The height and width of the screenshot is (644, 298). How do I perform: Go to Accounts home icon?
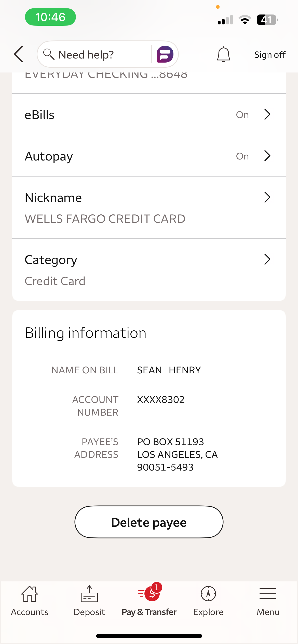point(30,594)
